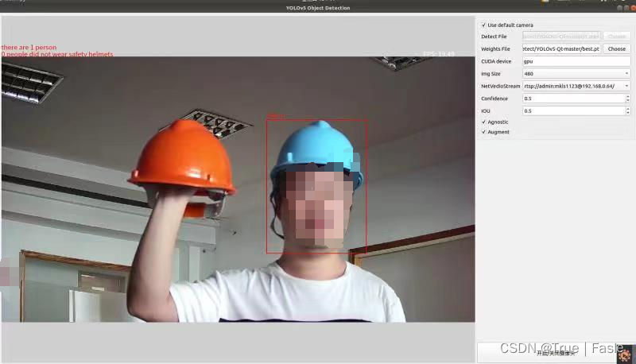This screenshot has width=636, height=364.
Task: Click the camera video preview area
Action: click(238, 189)
